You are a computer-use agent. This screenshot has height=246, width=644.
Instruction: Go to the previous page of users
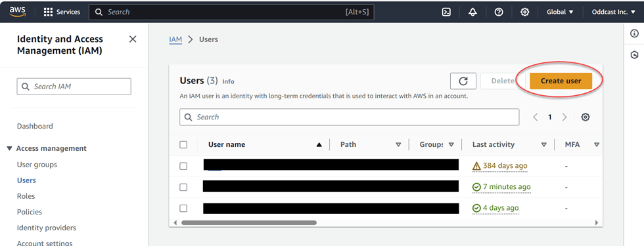(535, 117)
